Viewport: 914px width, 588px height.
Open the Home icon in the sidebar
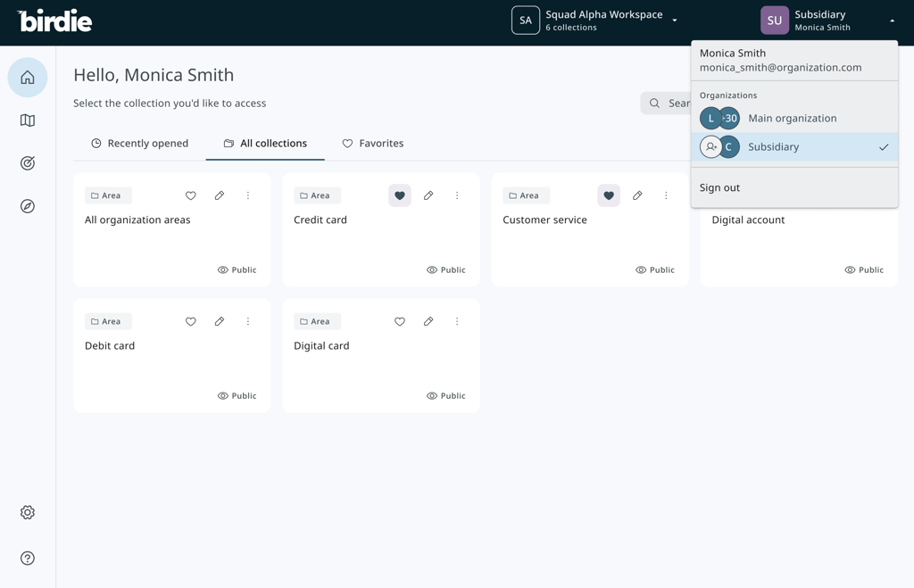(28, 78)
